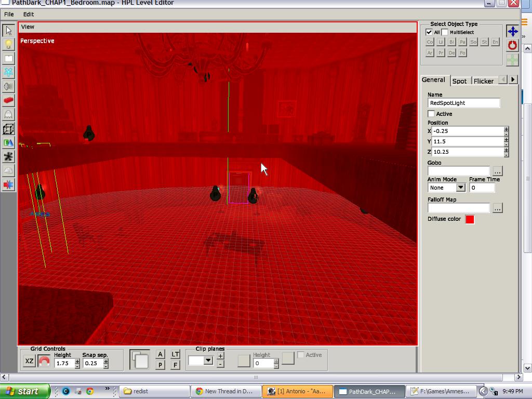Activate the red Rotate edit mode
This screenshot has width=532, height=399.
[x=512, y=46]
